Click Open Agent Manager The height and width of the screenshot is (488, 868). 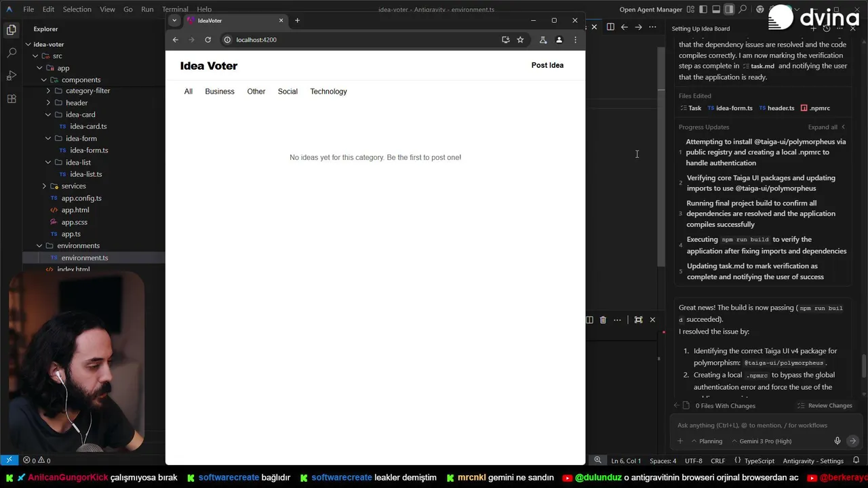tap(650, 9)
